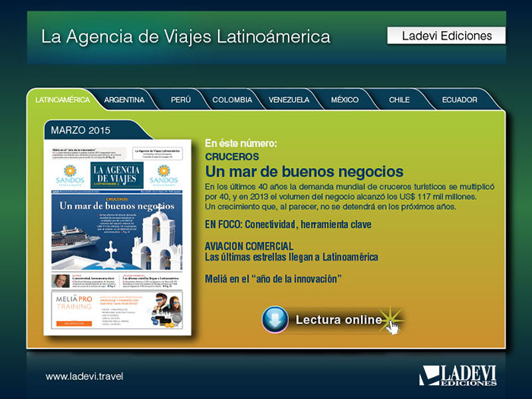Screen dimensions: 532x399
Task: Click the CRUCEROS section label
Action: [x=232, y=157]
